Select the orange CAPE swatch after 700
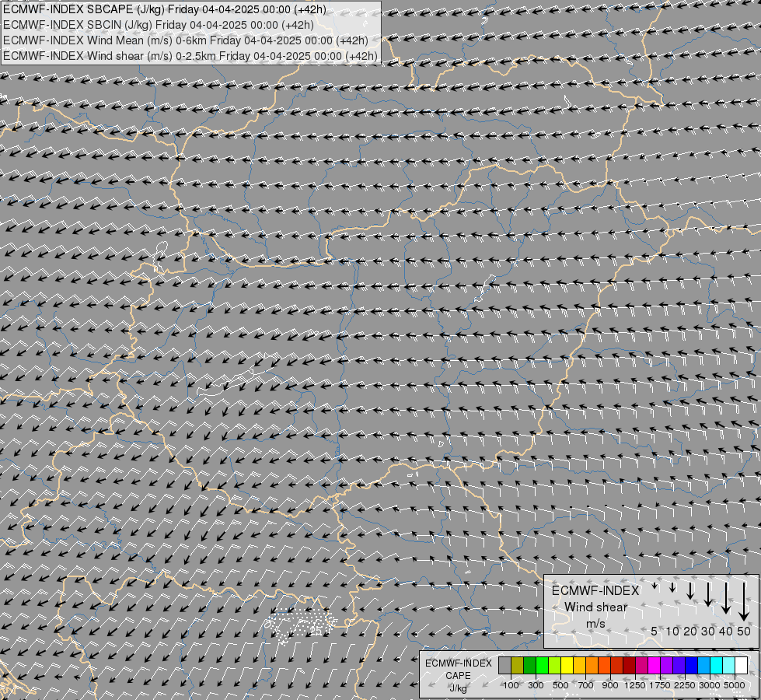The image size is (761, 700). click(592, 666)
